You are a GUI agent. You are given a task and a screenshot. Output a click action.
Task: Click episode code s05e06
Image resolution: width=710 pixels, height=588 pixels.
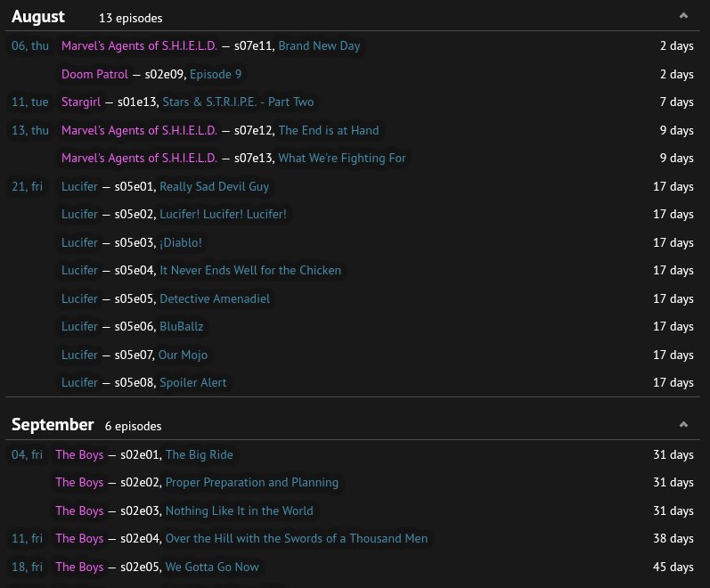(135, 327)
